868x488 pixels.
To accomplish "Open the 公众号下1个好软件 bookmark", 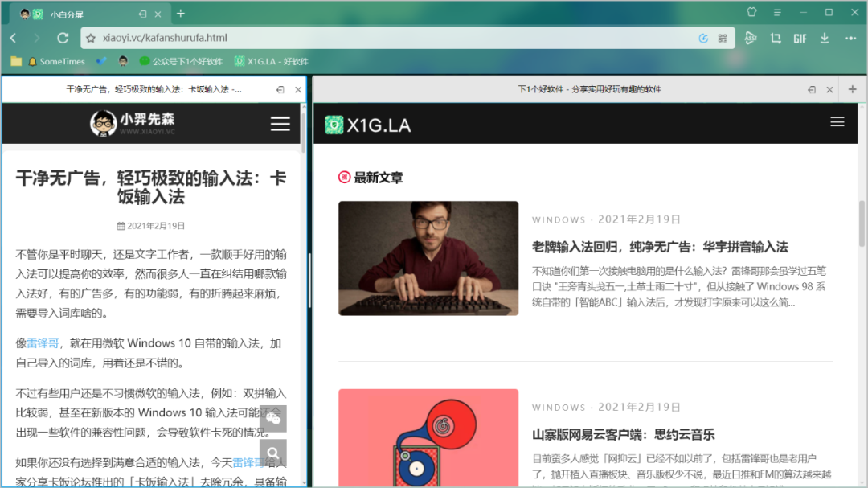I will point(181,61).
